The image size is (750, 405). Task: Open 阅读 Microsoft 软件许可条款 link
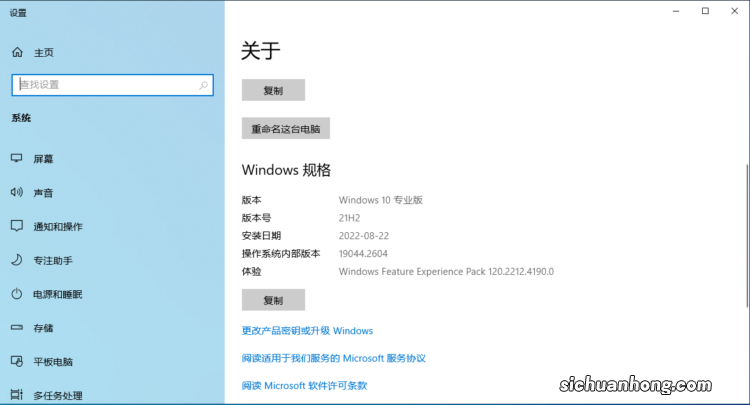tap(304, 385)
